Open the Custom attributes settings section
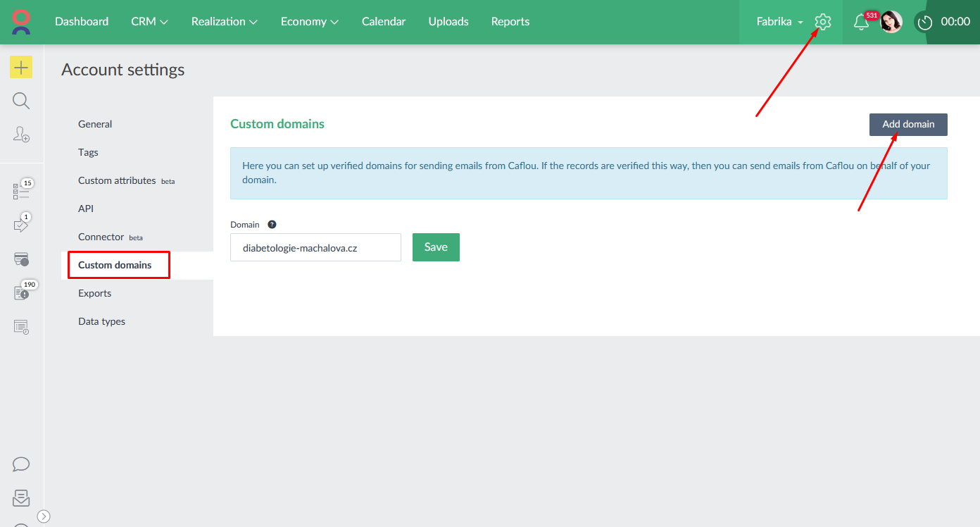 118,181
